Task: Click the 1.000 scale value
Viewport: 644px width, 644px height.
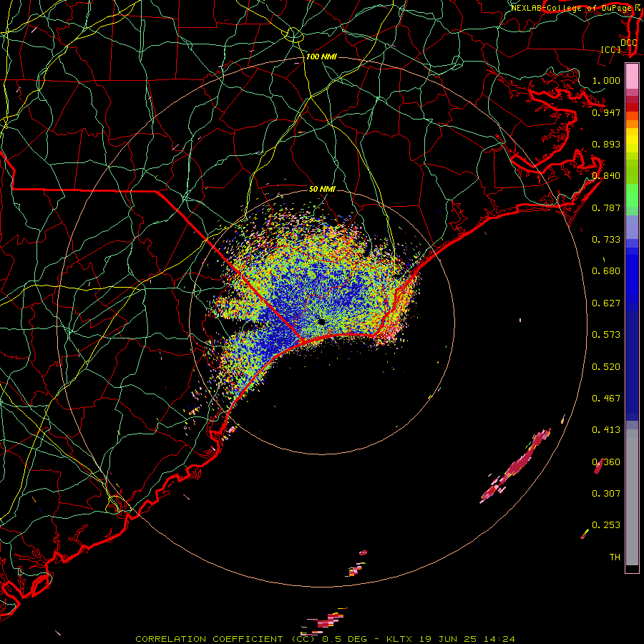Action: click(x=606, y=80)
